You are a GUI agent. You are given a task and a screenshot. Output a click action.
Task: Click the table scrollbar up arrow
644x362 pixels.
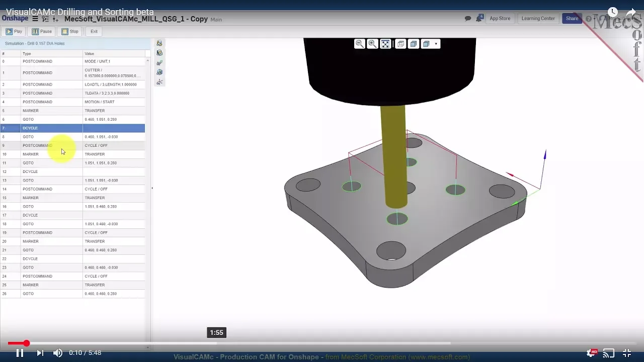click(147, 60)
